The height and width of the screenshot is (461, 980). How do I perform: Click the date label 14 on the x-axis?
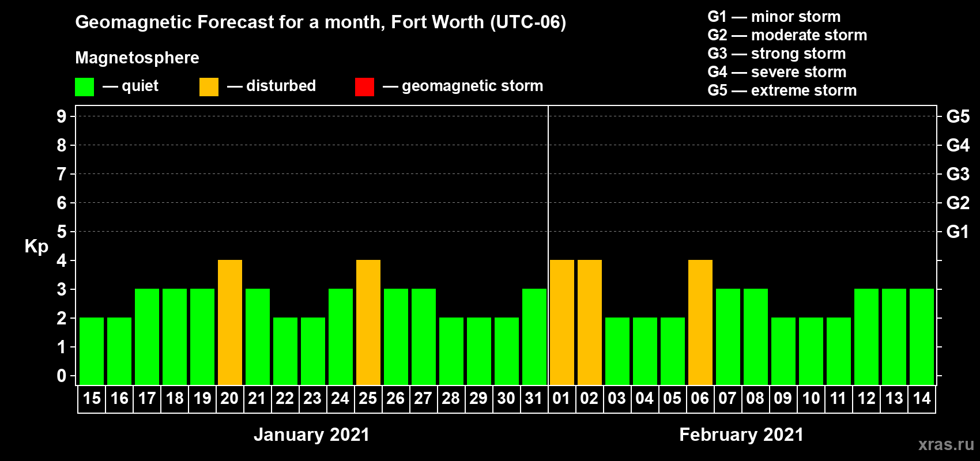(x=922, y=399)
